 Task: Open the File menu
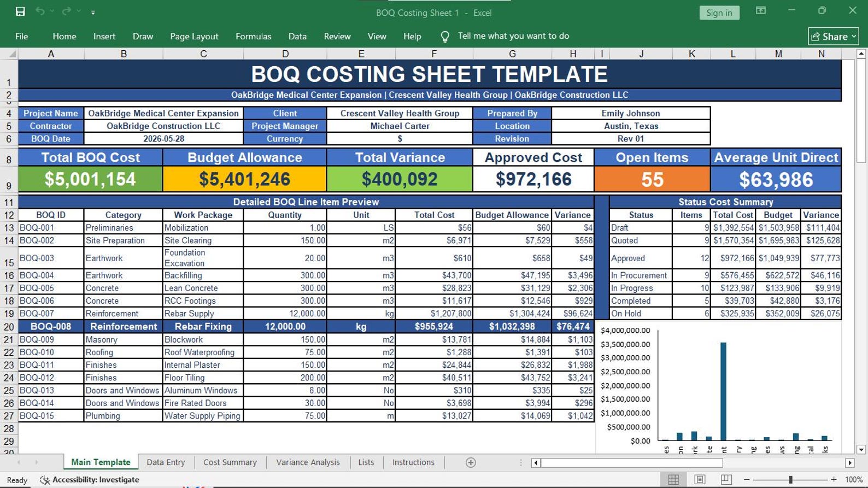tap(22, 36)
